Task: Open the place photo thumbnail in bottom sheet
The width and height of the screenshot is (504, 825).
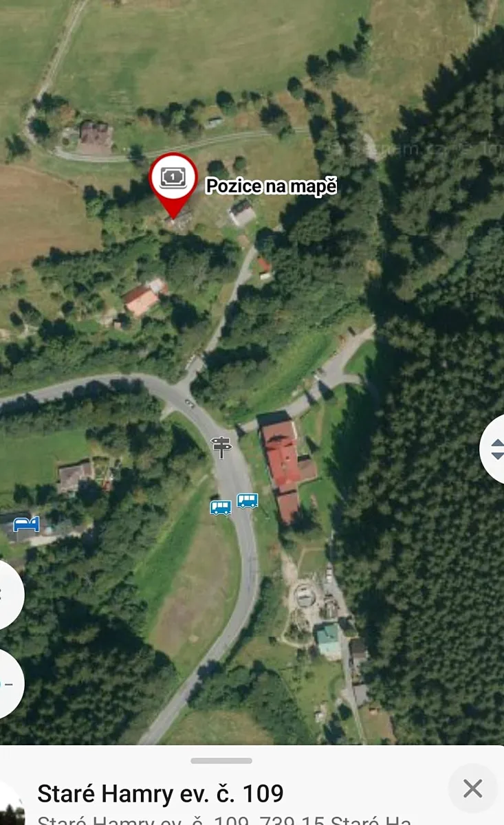Action: (11, 804)
